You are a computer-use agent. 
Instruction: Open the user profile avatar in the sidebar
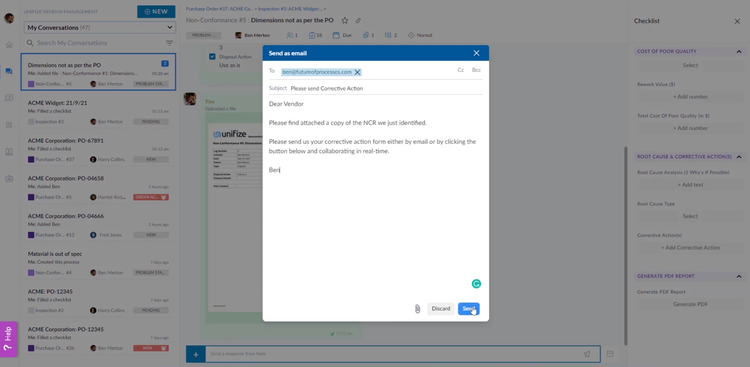tap(9, 18)
